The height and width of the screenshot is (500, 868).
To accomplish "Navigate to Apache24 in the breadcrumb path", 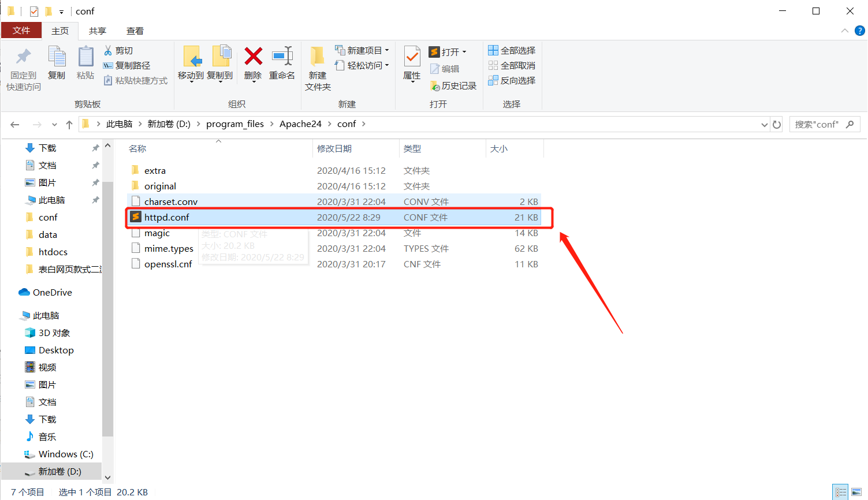I will 300,124.
